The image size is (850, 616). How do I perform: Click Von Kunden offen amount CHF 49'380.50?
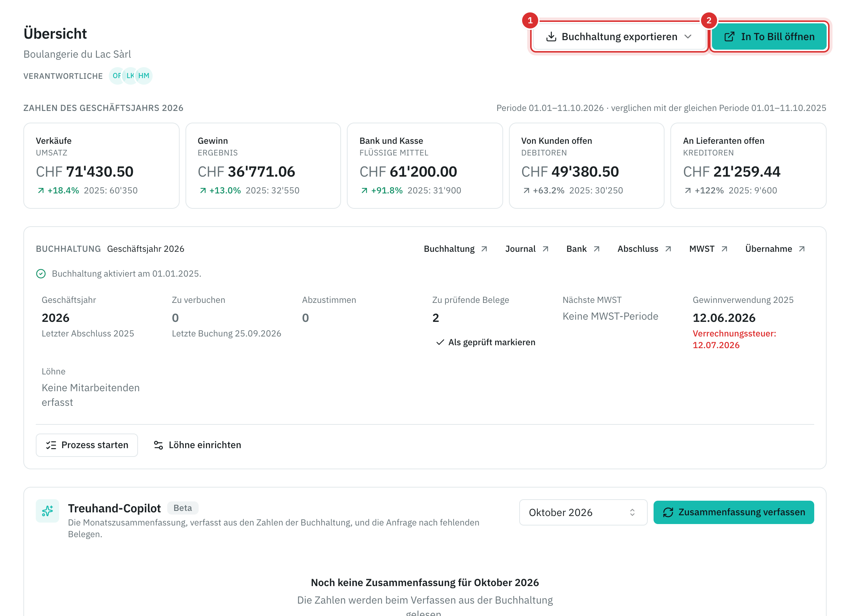coord(570,172)
